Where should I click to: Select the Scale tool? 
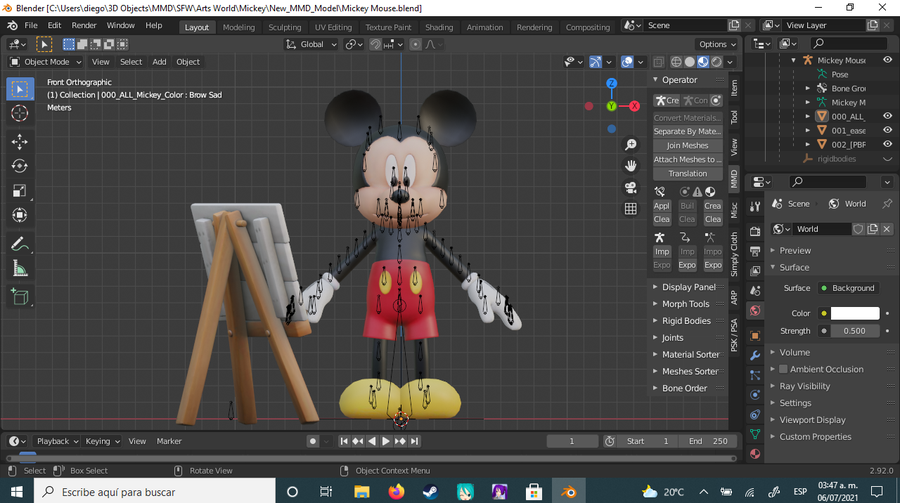pyautogui.click(x=20, y=191)
